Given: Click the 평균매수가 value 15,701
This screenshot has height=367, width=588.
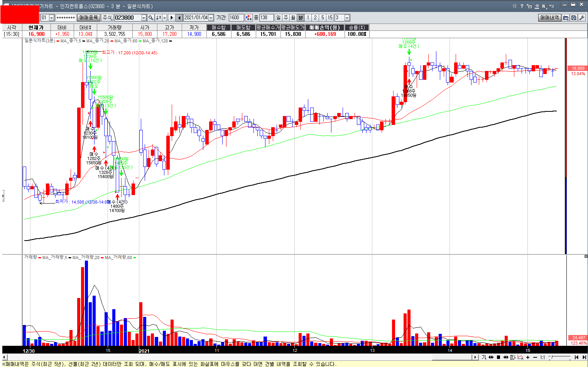Looking at the screenshot, I should click(x=268, y=34).
